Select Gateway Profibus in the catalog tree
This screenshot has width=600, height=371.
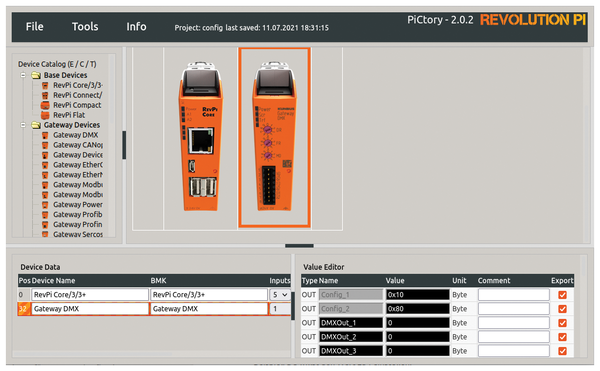click(x=78, y=215)
